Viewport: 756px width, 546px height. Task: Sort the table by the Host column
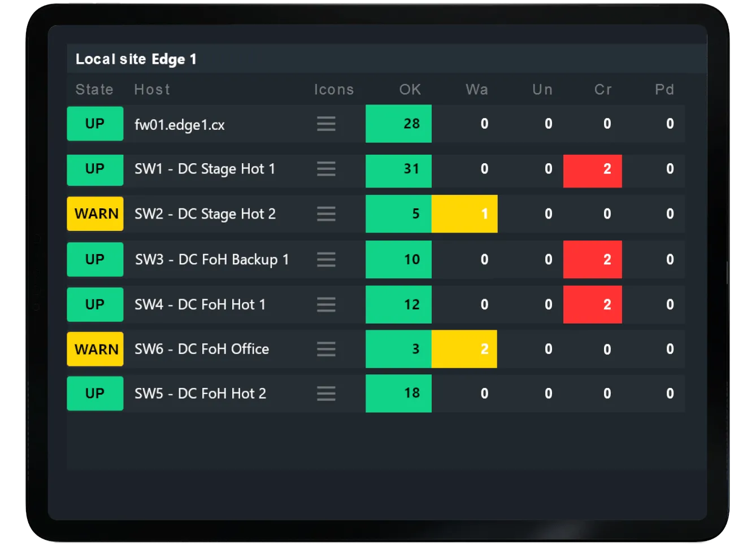tap(151, 89)
